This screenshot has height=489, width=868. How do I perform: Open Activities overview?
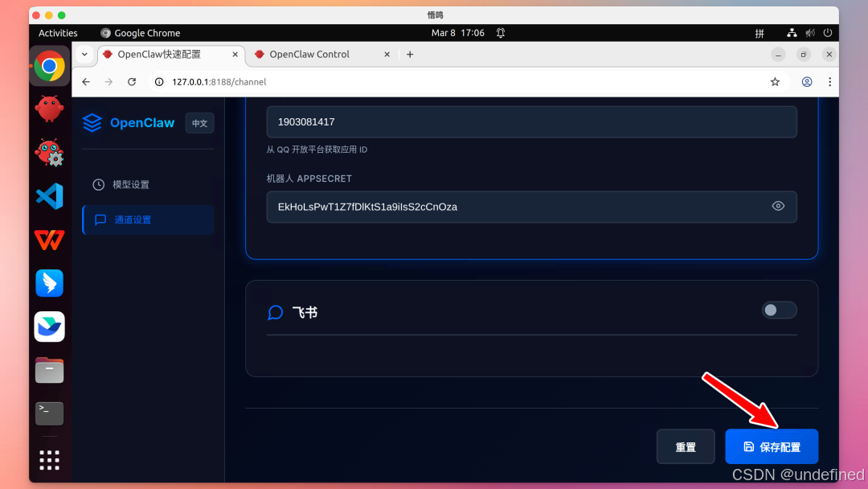pos(58,33)
